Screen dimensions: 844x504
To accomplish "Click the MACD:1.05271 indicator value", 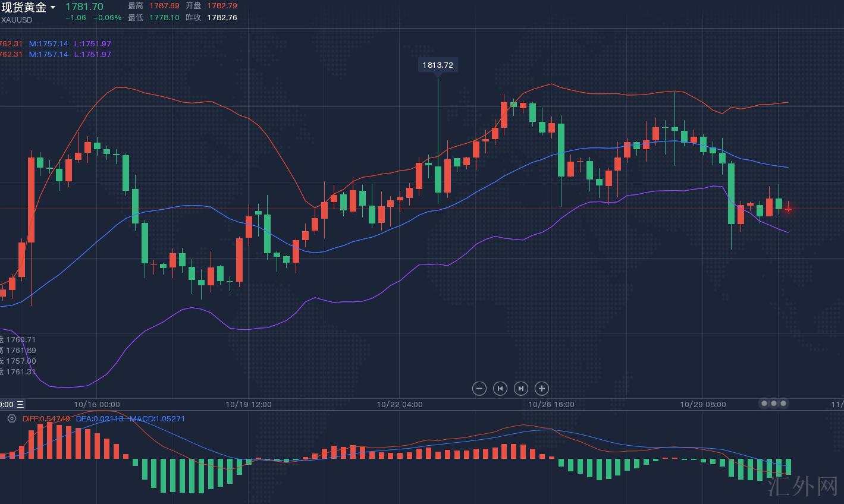I will 157,418.
